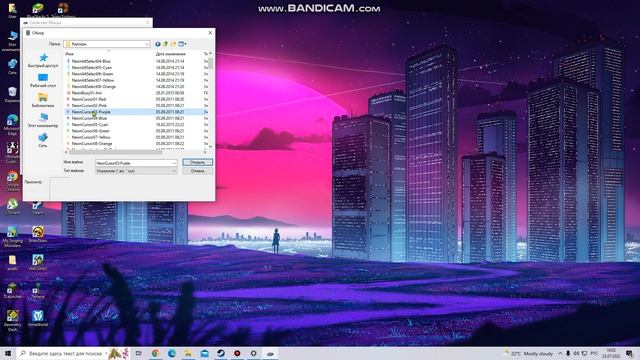Viewport: 640px width, 360px height.
Task: Select file NeonCursor07-Yellow
Action: pyautogui.click(x=91, y=137)
